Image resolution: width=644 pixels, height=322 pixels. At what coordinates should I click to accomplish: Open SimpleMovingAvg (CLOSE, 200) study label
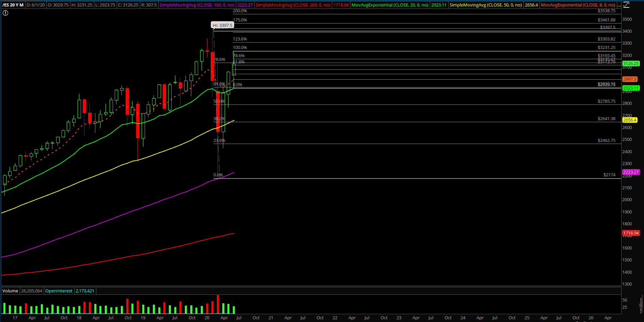[x=293, y=5]
